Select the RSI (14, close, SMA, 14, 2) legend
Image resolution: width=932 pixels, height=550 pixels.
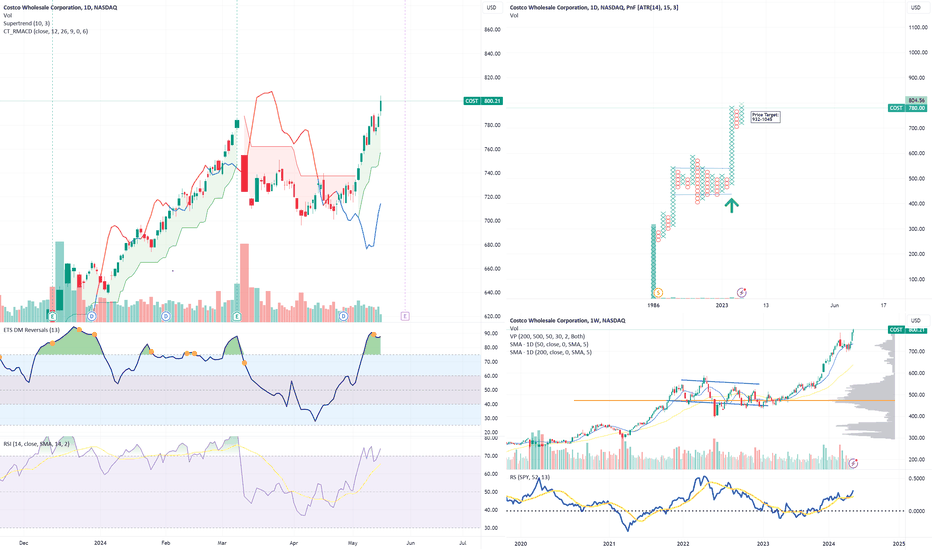(x=36, y=444)
